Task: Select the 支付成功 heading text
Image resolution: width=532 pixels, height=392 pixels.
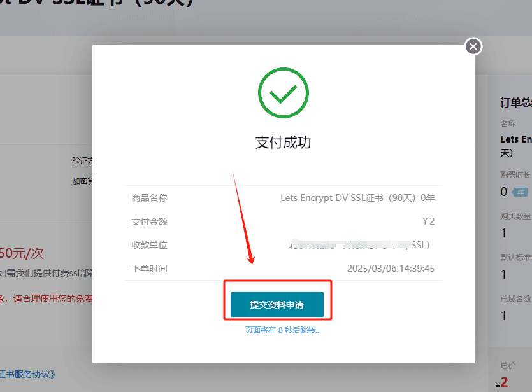Action: [x=283, y=143]
